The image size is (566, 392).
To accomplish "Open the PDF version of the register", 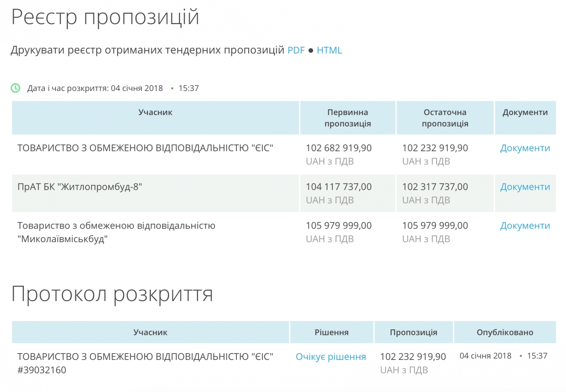I will tap(296, 50).
